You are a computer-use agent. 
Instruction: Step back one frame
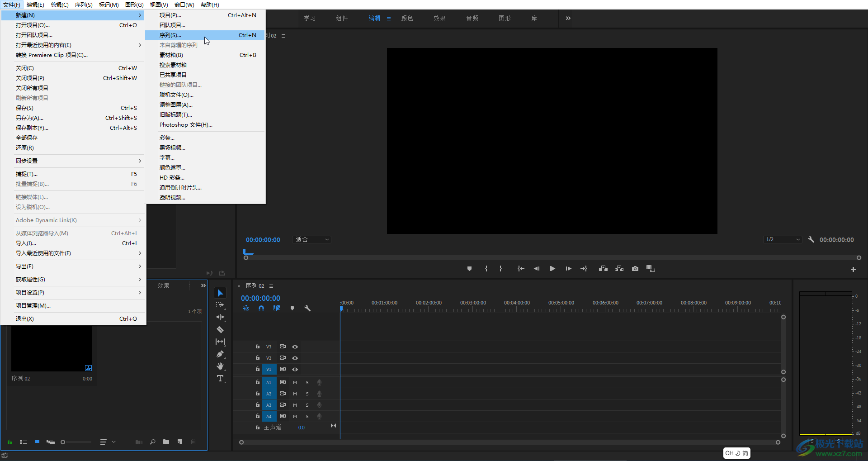537,269
